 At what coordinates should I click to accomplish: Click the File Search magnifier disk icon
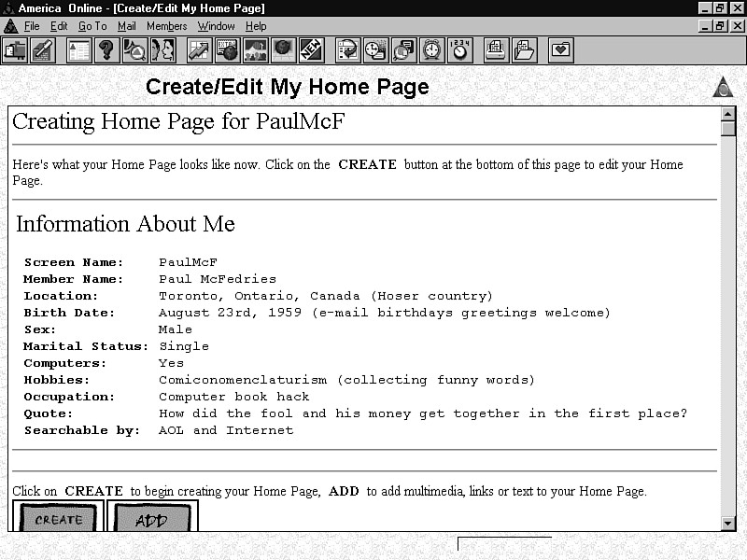point(404,50)
